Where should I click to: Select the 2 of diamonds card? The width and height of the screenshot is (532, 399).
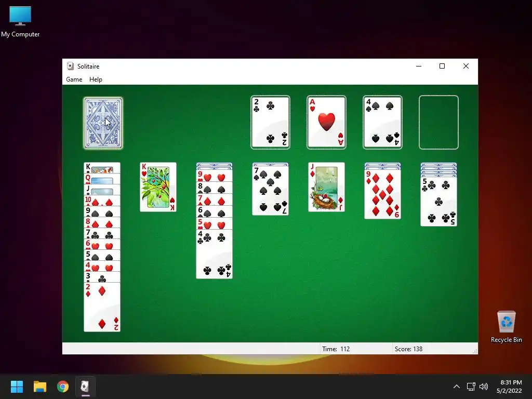(102, 307)
